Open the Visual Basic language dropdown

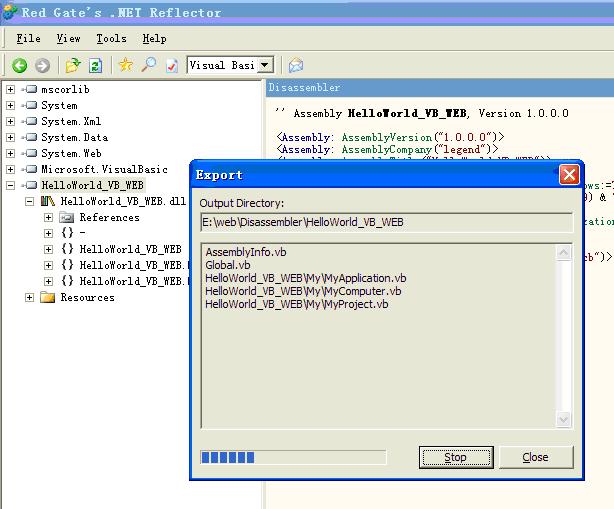tap(265, 65)
